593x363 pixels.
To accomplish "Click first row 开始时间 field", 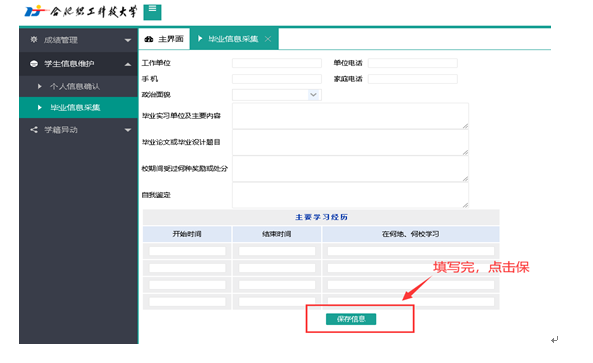I will click(187, 251).
